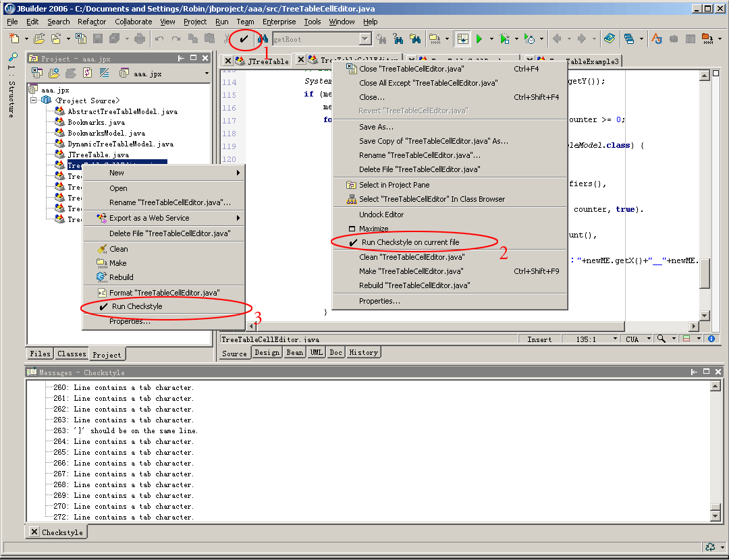Click the green Run Project arrow
Viewport: 729px width, 560px height.
click(x=479, y=39)
